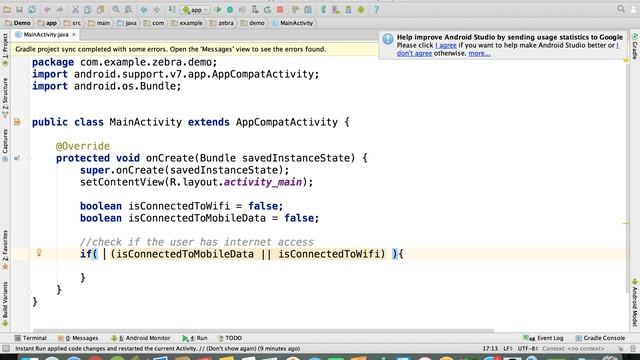Click the Synchronize refresh toolbar icon
Image resolution: width=640 pixels, height=360 pixels.
point(32,9)
